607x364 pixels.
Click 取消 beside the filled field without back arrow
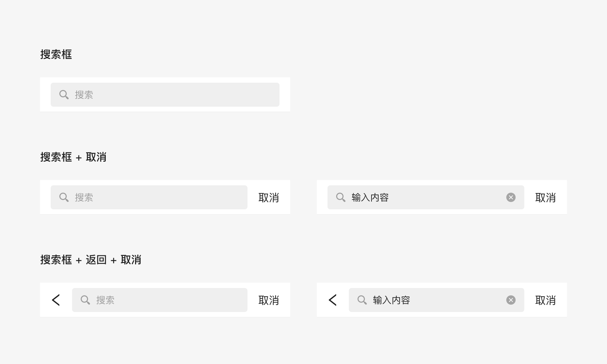tap(546, 198)
